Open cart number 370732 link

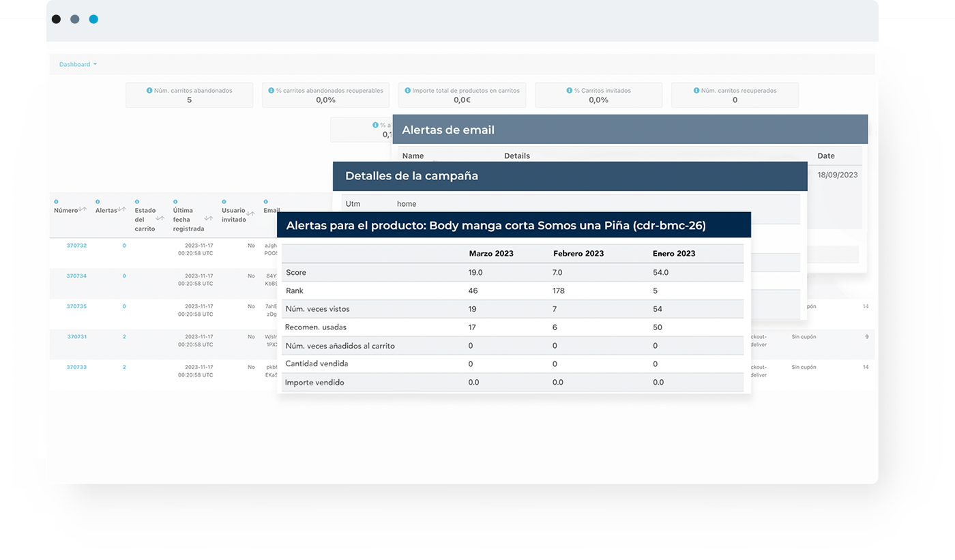point(76,246)
